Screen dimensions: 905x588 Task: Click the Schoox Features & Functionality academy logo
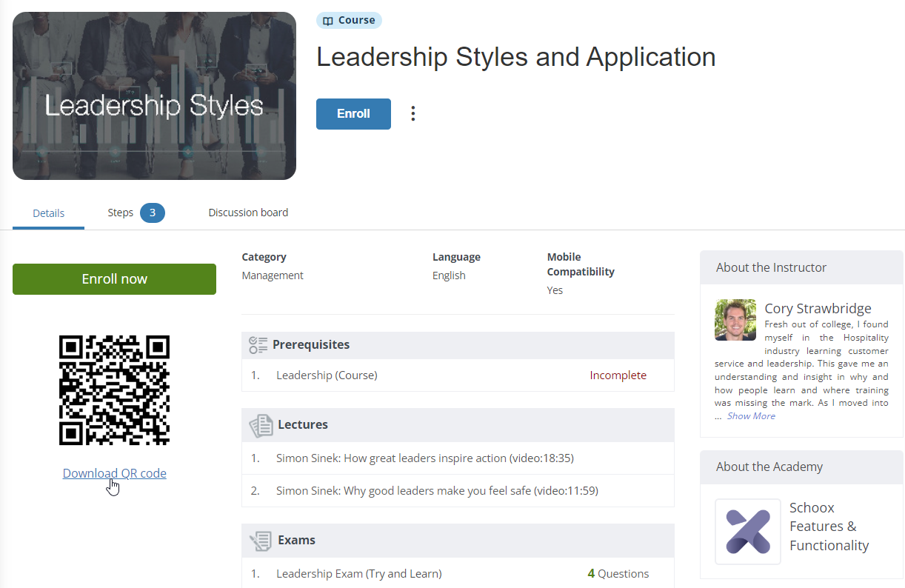click(x=747, y=531)
